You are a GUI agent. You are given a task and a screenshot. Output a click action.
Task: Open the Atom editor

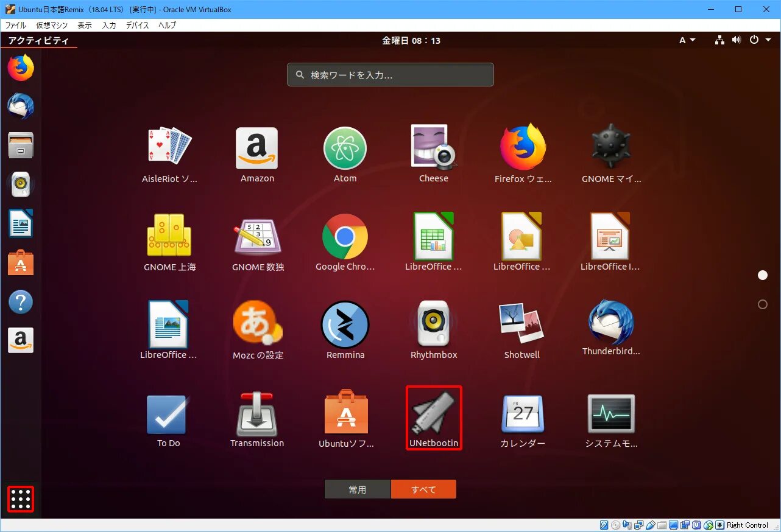pyautogui.click(x=345, y=155)
